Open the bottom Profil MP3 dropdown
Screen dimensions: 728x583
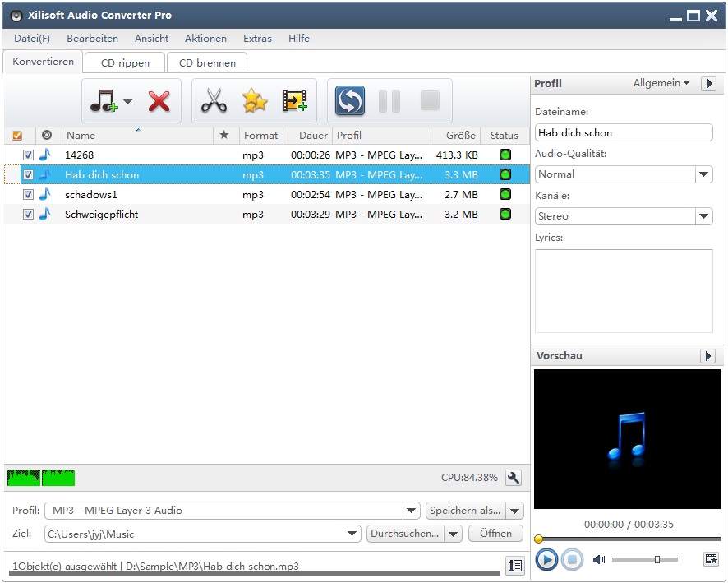411,511
